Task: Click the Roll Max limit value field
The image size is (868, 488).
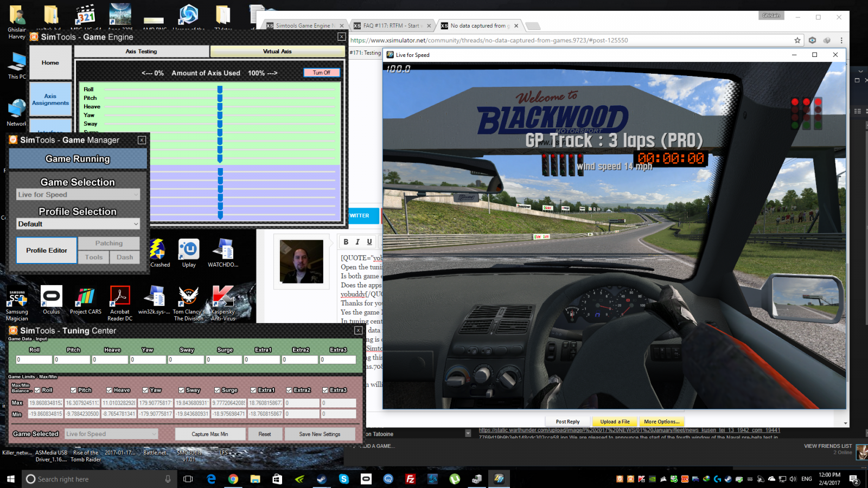Action: click(46, 403)
